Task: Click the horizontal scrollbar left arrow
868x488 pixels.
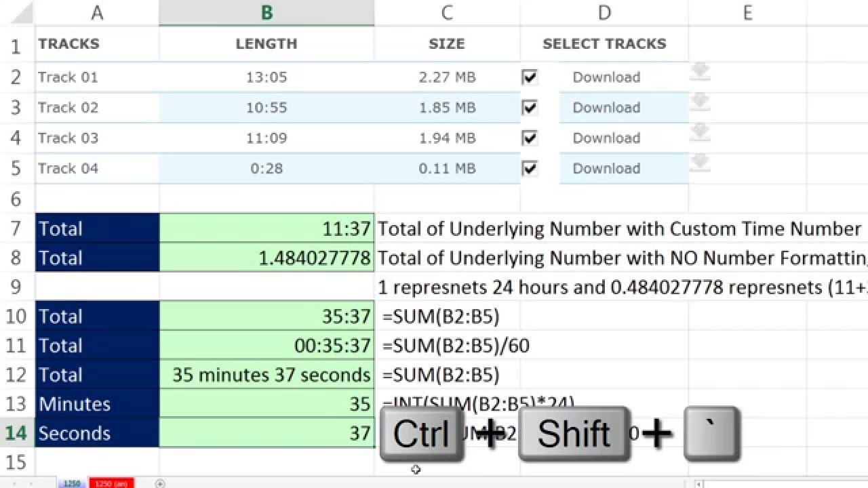Action: point(700,484)
